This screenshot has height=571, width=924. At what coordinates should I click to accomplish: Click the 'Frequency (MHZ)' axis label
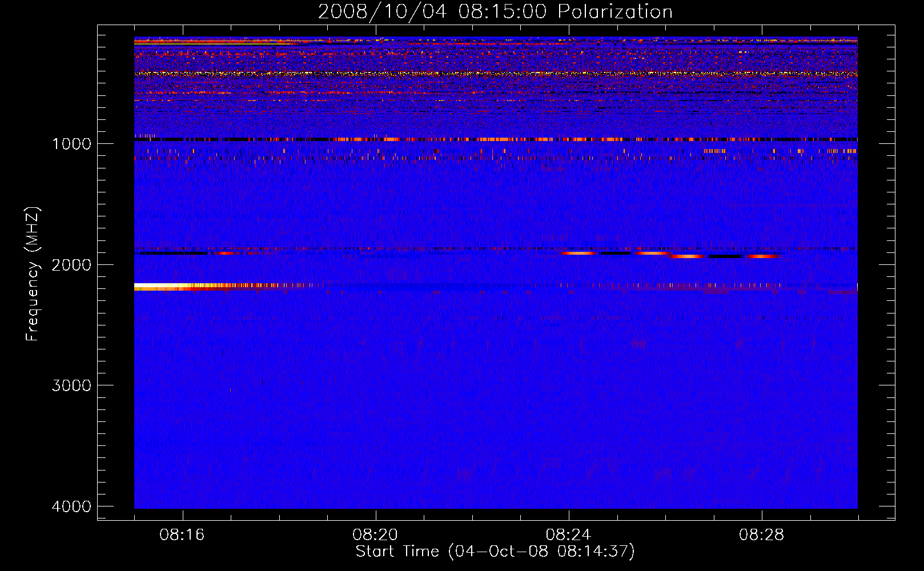pyautogui.click(x=33, y=274)
